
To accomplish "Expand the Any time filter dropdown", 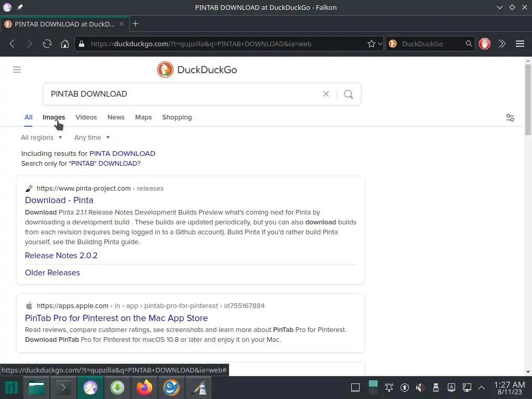I will point(92,137).
